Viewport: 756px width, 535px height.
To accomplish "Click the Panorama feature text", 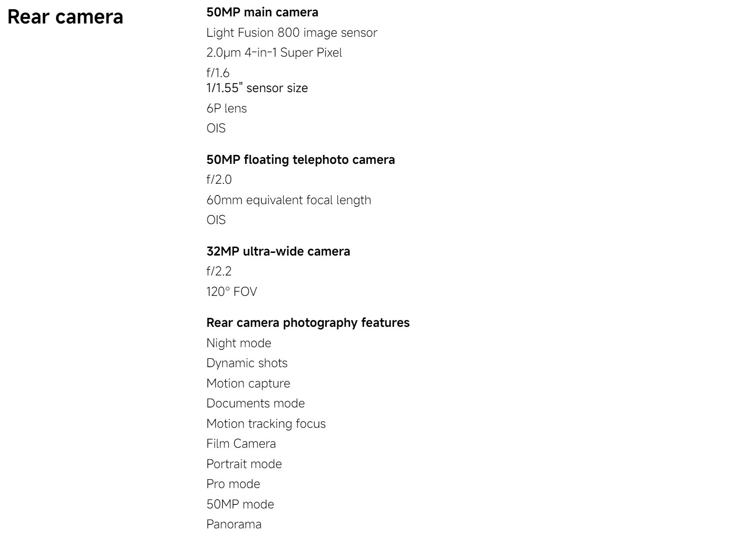I will click(234, 524).
